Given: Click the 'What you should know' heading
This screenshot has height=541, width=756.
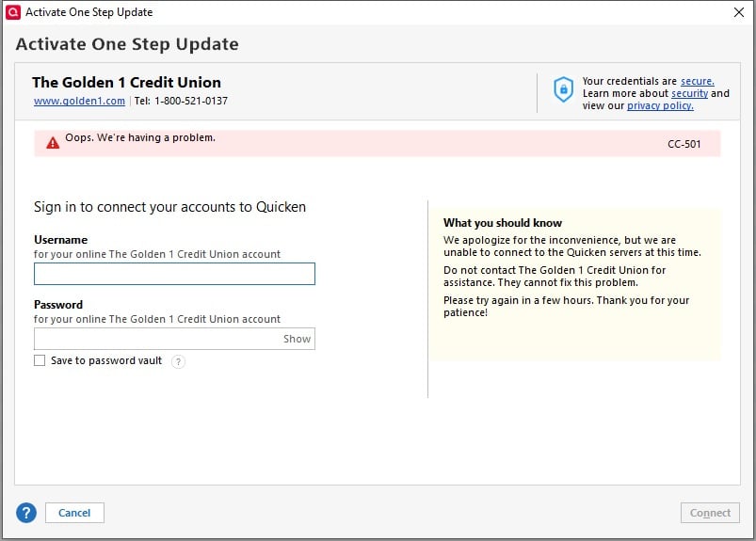Looking at the screenshot, I should [x=503, y=223].
